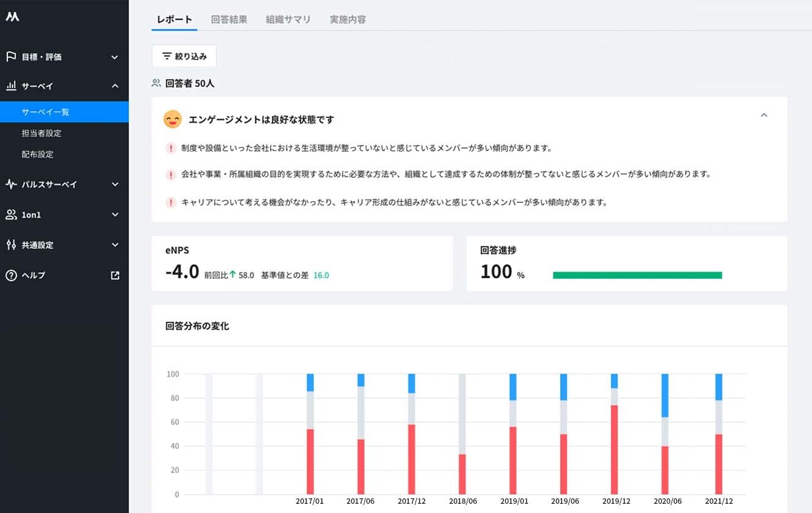Image resolution: width=812 pixels, height=513 pixels.
Task: Collapse the engagement summary card
Action: [764, 115]
